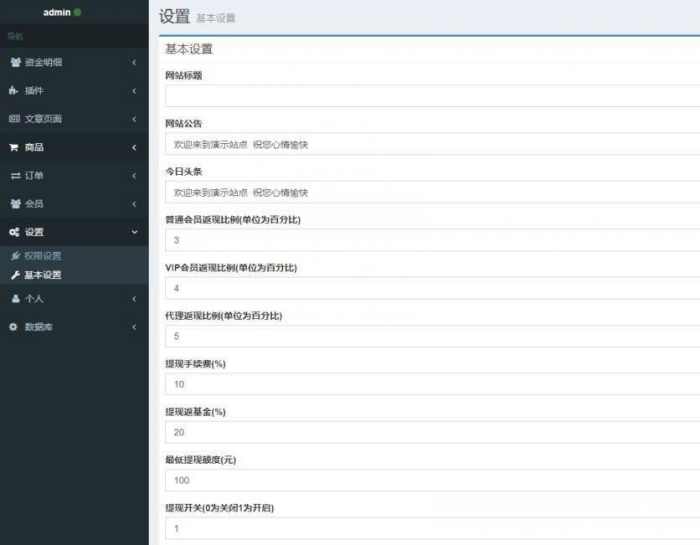The width and height of the screenshot is (700, 545).
Task: Click the 数据库 gear icon
Action: click(14, 327)
